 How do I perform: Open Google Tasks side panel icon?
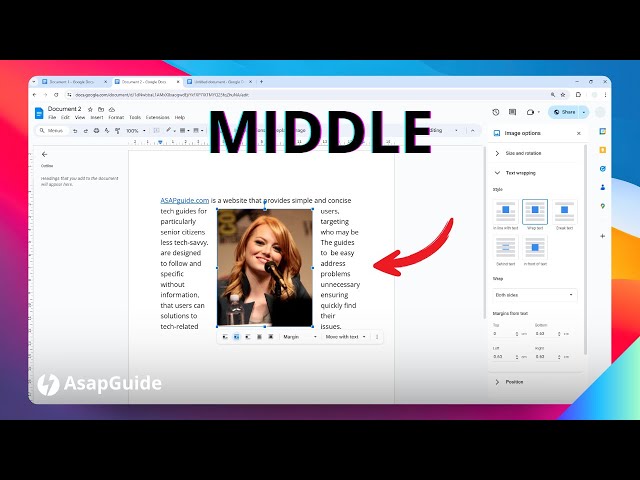click(602, 169)
